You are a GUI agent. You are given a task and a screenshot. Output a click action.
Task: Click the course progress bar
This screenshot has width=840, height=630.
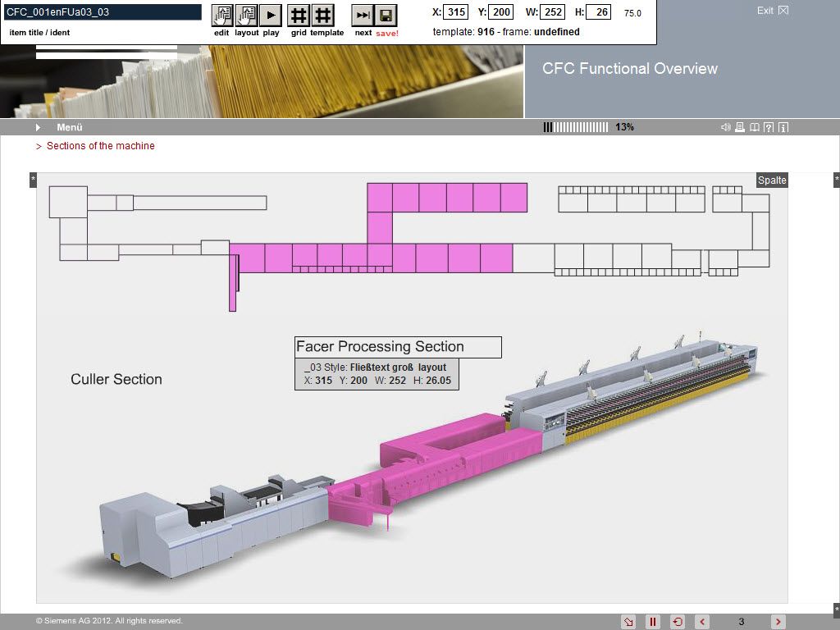pyautogui.click(x=576, y=127)
